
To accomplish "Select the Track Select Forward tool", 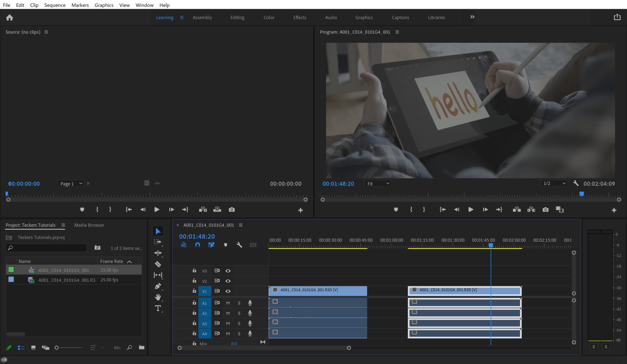I will pos(158,242).
